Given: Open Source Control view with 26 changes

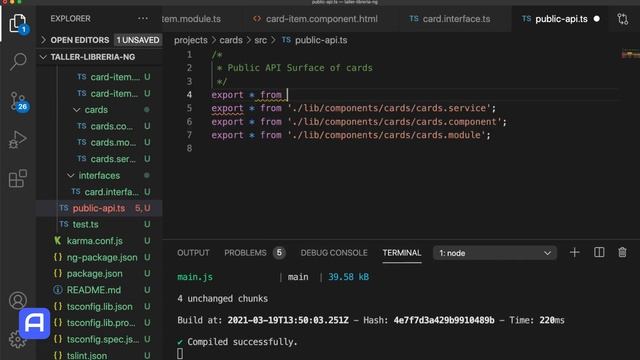Looking at the screenshot, I should pos(18,101).
